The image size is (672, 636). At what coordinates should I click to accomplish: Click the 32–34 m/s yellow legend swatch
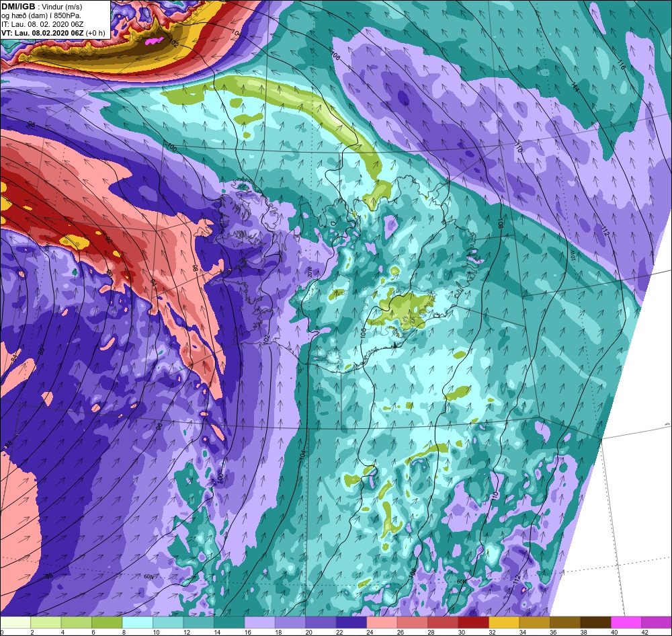coord(503,623)
